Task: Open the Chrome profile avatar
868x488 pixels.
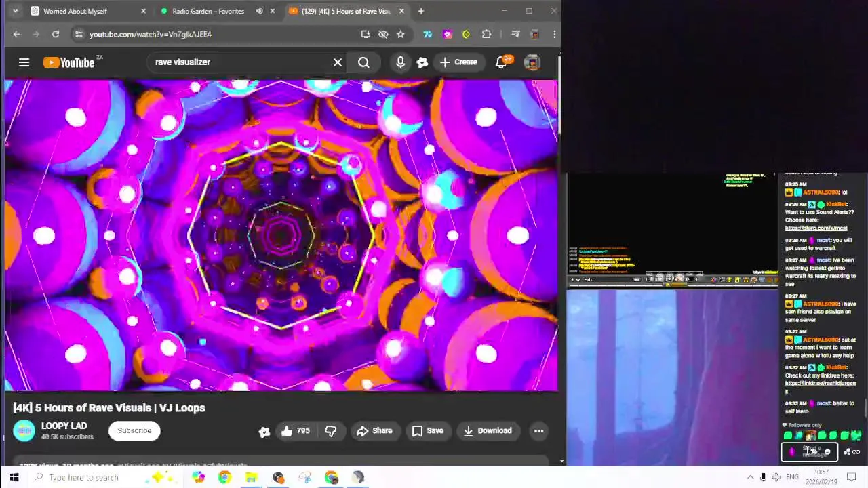Action: (x=535, y=34)
